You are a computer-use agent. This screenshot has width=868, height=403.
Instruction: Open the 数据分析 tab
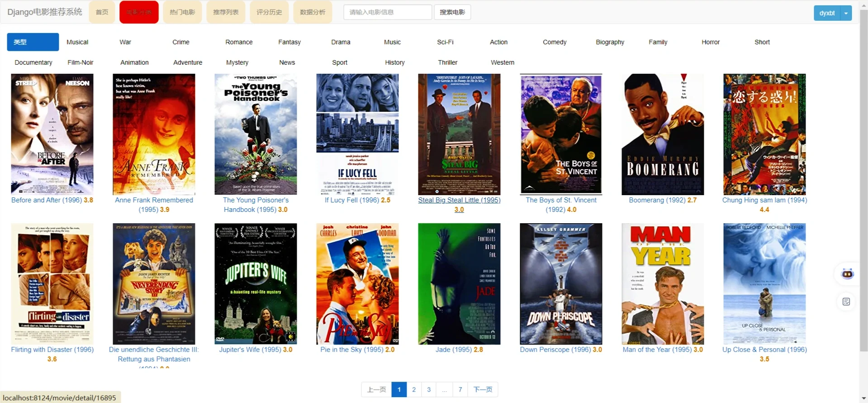point(313,12)
